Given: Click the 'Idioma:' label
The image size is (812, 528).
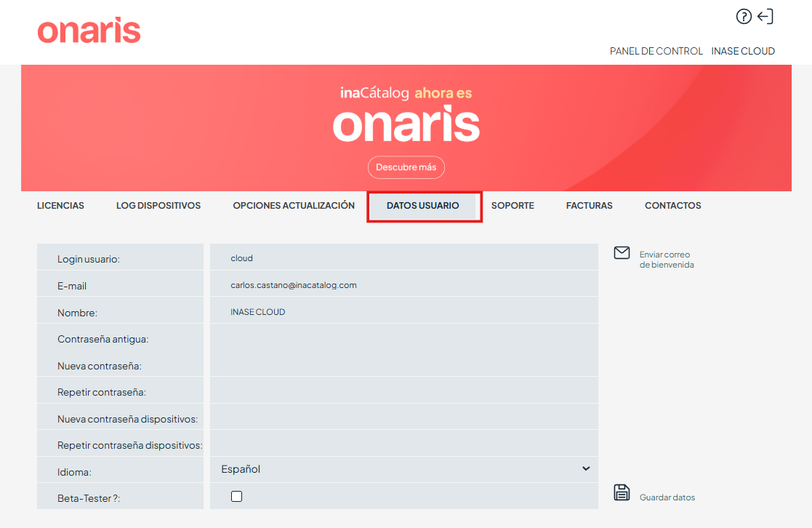Looking at the screenshot, I should coord(75,472).
